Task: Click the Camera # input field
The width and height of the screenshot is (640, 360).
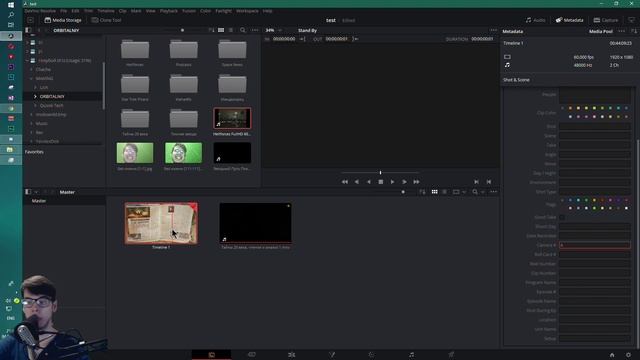Action: [x=595, y=245]
